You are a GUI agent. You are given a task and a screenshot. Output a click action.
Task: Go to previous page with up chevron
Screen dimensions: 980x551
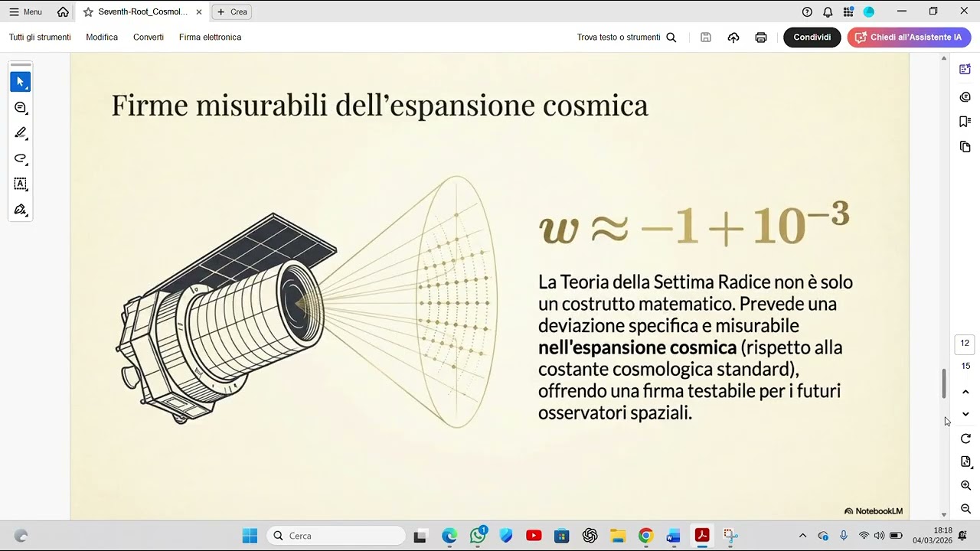pos(965,393)
